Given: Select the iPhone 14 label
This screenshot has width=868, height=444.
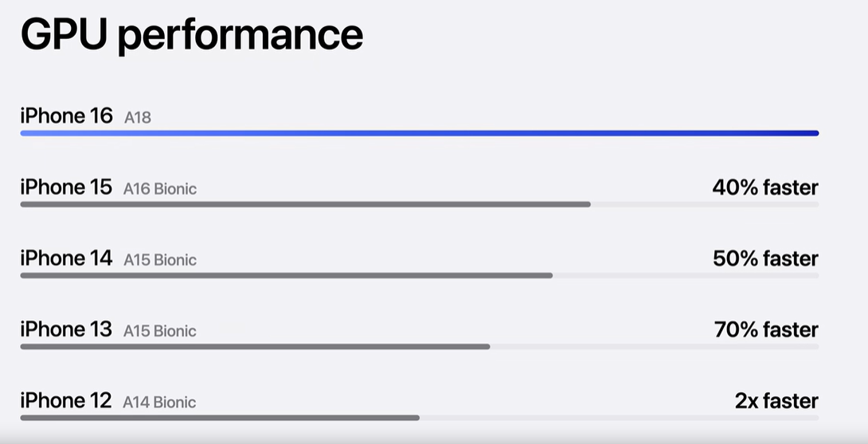Looking at the screenshot, I should click(66, 258).
